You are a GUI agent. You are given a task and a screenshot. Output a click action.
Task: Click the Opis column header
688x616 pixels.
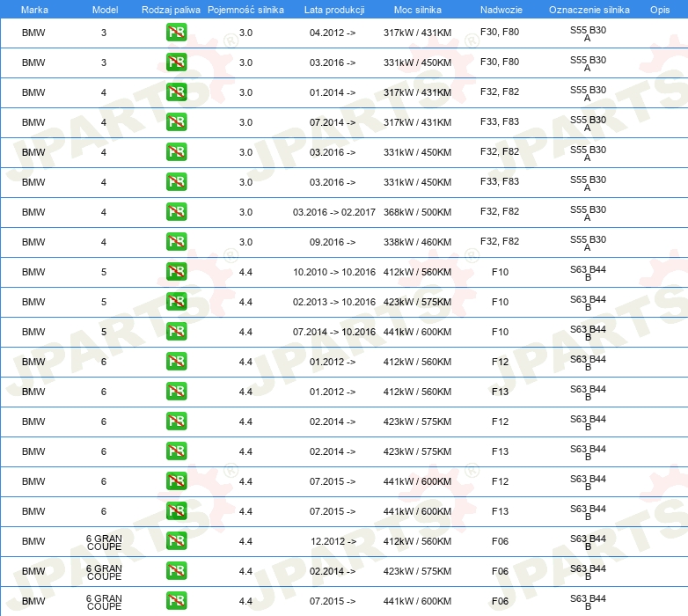[660, 10]
